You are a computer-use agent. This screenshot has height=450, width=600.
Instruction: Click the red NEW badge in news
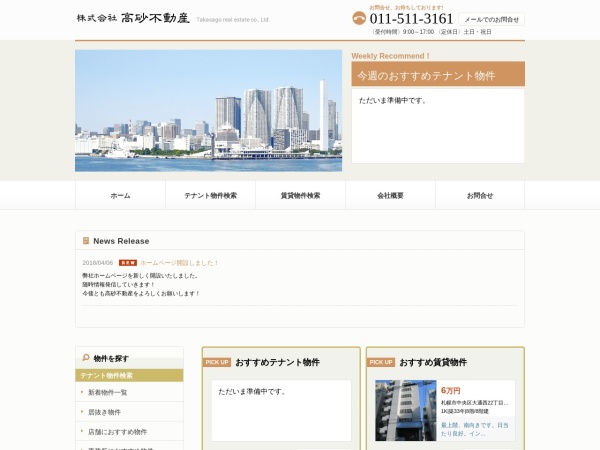tap(128, 263)
